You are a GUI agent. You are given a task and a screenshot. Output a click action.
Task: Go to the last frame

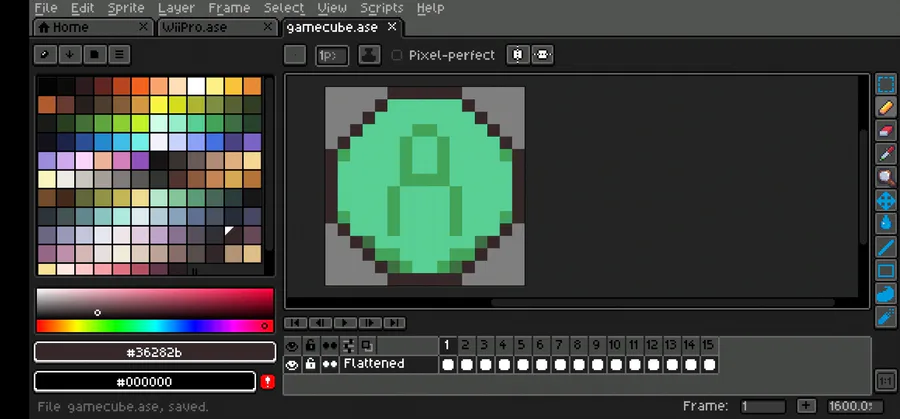point(394,323)
